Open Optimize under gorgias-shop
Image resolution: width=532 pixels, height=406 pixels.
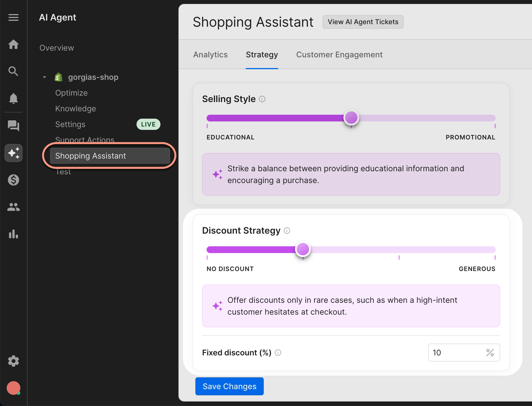click(71, 93)
